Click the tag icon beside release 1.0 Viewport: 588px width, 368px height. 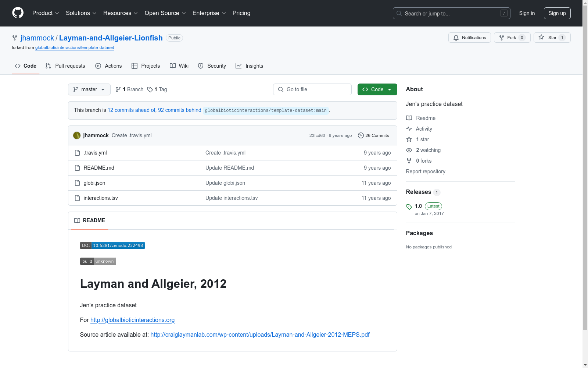[x=409, y=207]
